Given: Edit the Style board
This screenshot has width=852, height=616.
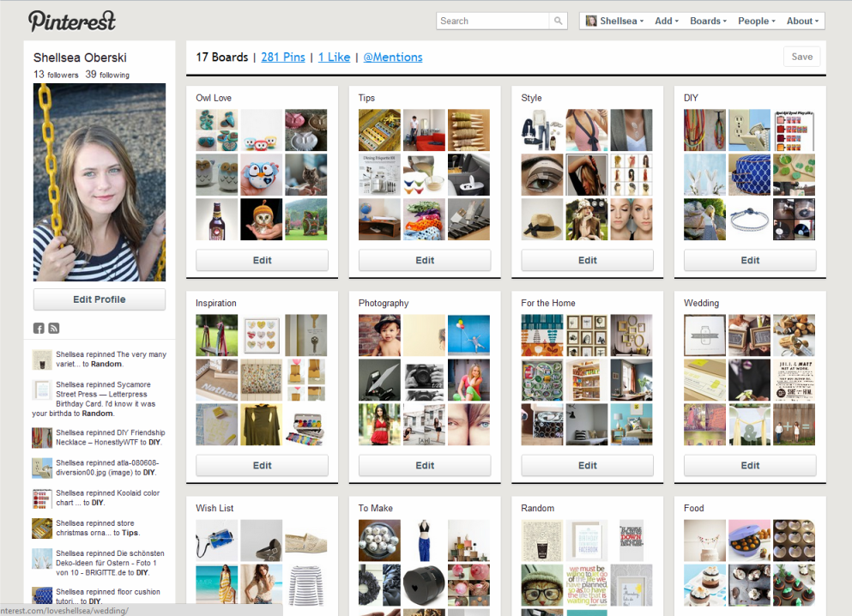Looking at the screenshot, I should (588, 260).
